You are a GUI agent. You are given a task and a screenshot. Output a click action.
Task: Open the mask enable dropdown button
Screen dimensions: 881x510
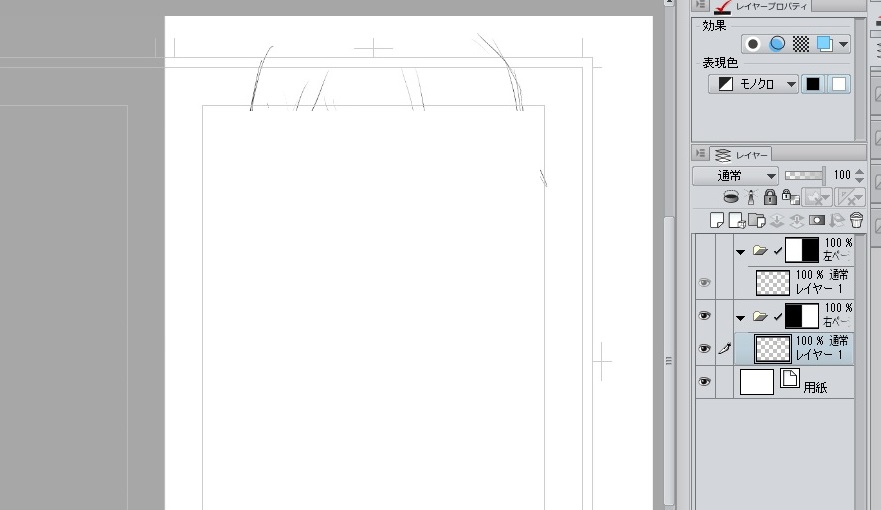point(817,197)
